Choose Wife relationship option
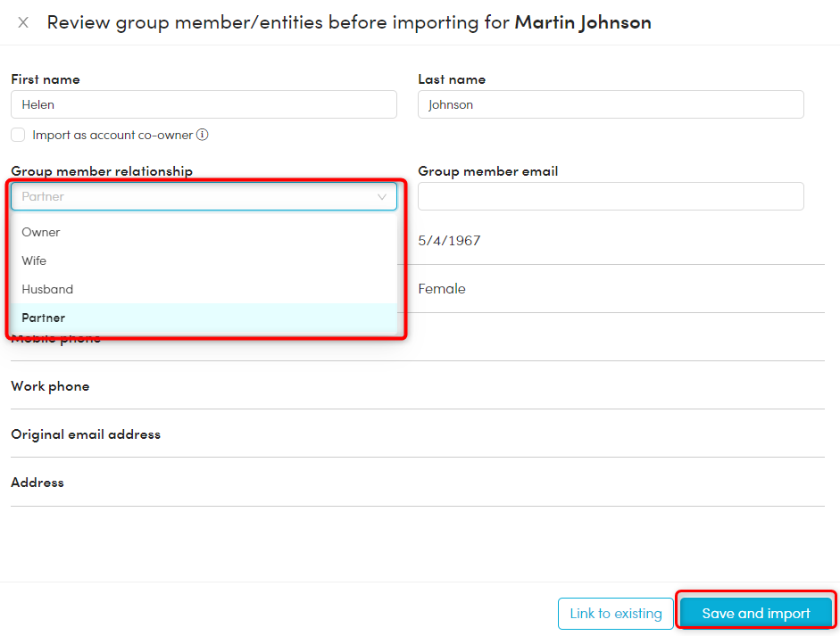 point(34,260)
